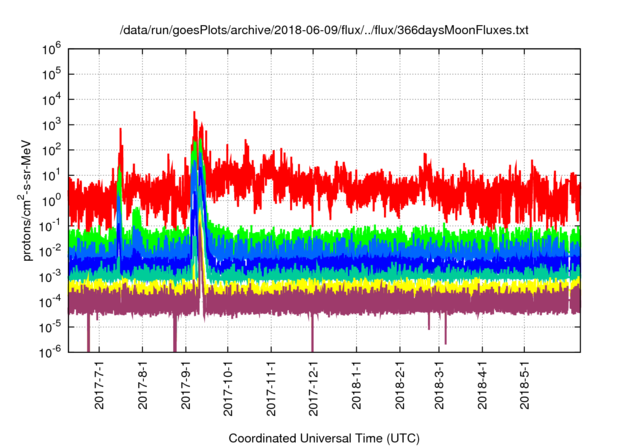Click the 10^-6 y-axis tick label
The image size is (640, 448).
pyautogui.click(x=56, y=351)
